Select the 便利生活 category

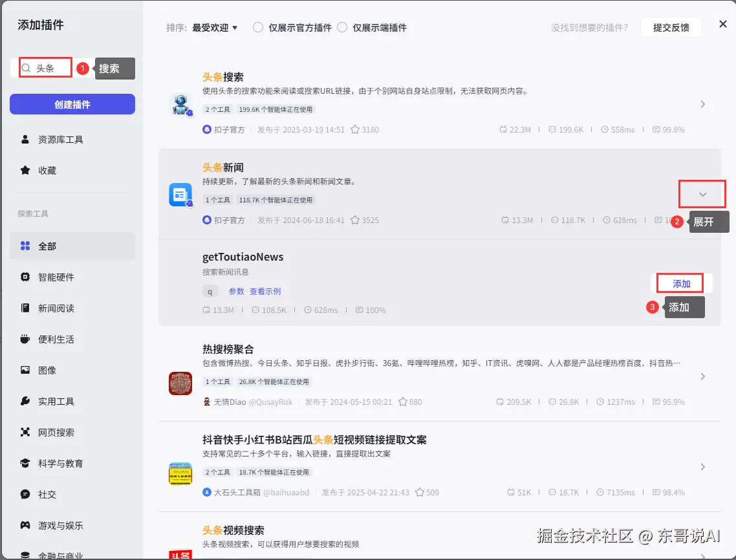coord(72,339)
